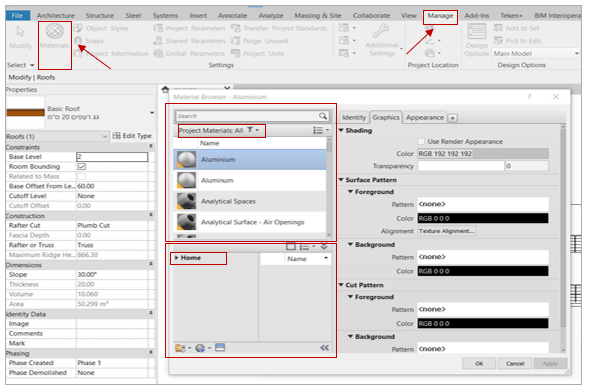This screenshot has width=589, height=392.
Task: Click the Shading color RGB 192 192 192 swatch
Action: pyautogui.click(x=483, y=154)
